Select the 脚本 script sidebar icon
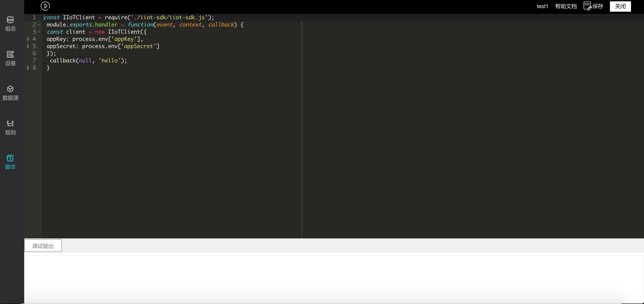Viewport: 644px width, 304px height. click(x=10, y=162)
